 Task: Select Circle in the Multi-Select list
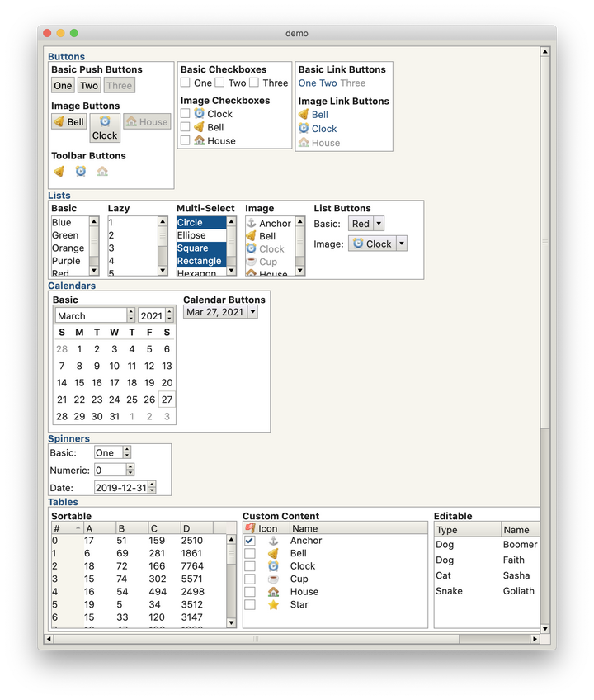pyautogui.click(x=202, y=222)
